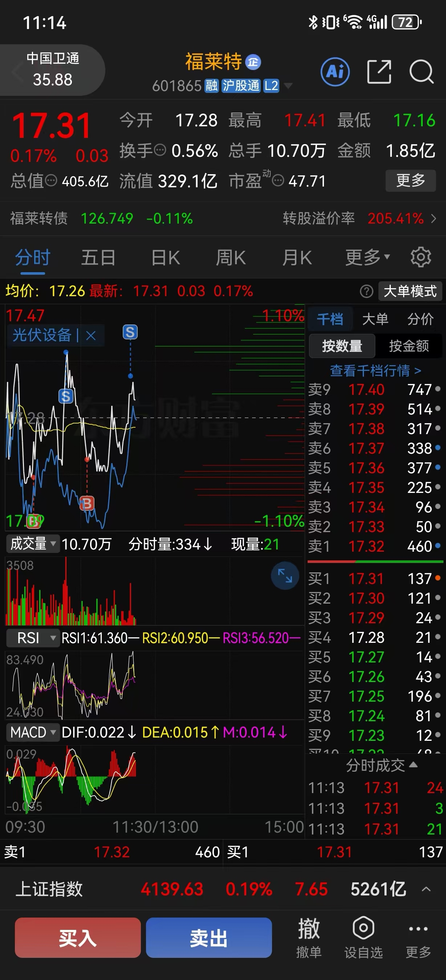Tap 卖5 row at 17.36

pyautogui.click(x=375, y=468)
